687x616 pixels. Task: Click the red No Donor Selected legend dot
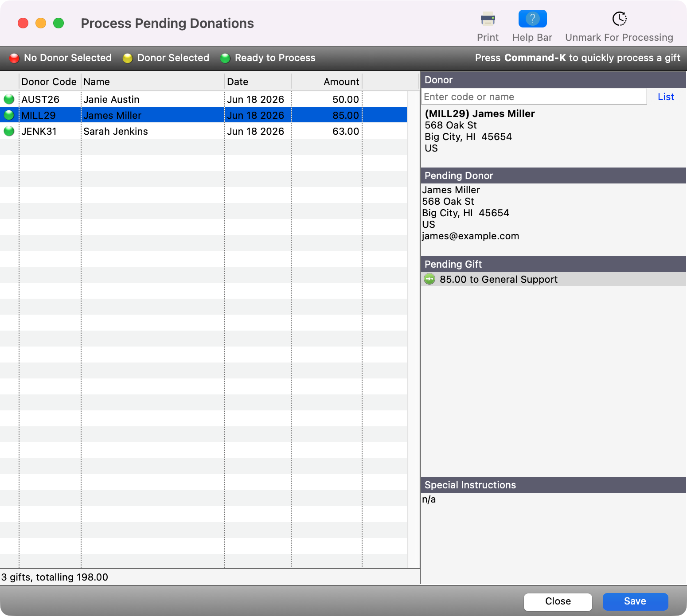(14, 58)
